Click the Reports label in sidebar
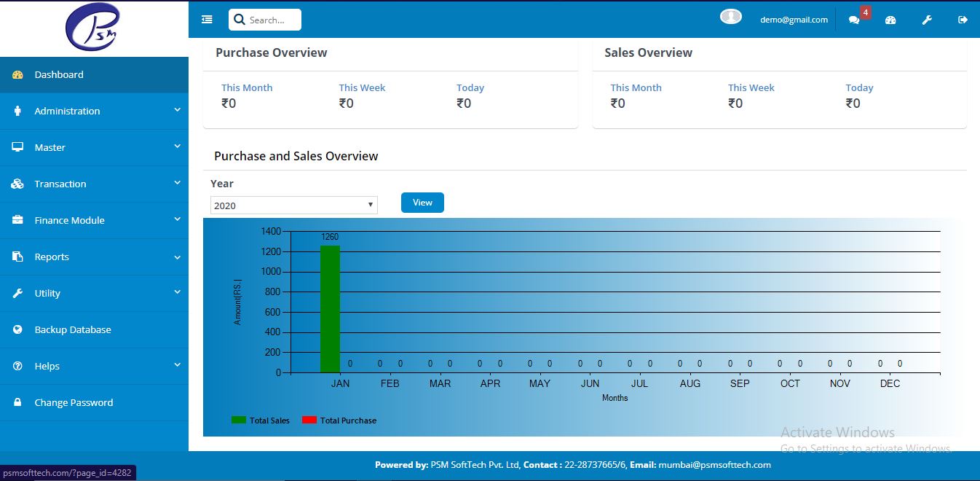Viewport: 980px width, 481px height. pos(52,257)
